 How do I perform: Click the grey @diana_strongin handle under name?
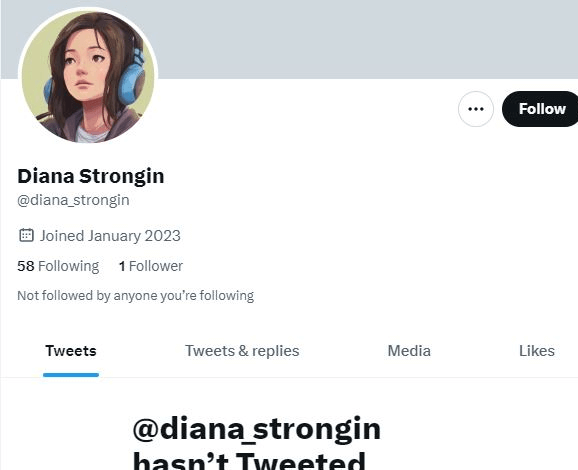(x=73, y=200)
